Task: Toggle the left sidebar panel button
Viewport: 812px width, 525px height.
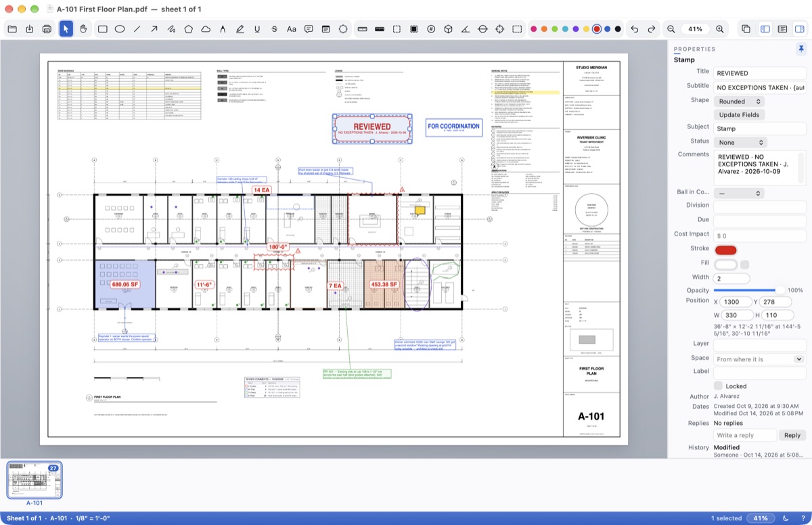Action: coord(765,29)
